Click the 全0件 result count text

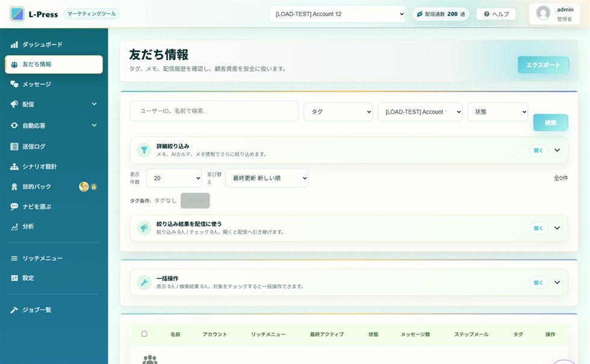560,178
